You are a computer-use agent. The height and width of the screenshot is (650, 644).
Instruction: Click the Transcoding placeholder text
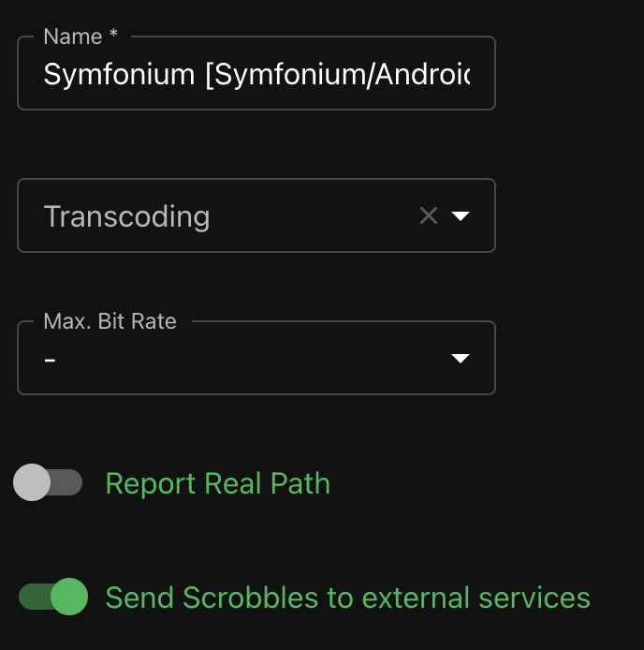coord(126,216)
